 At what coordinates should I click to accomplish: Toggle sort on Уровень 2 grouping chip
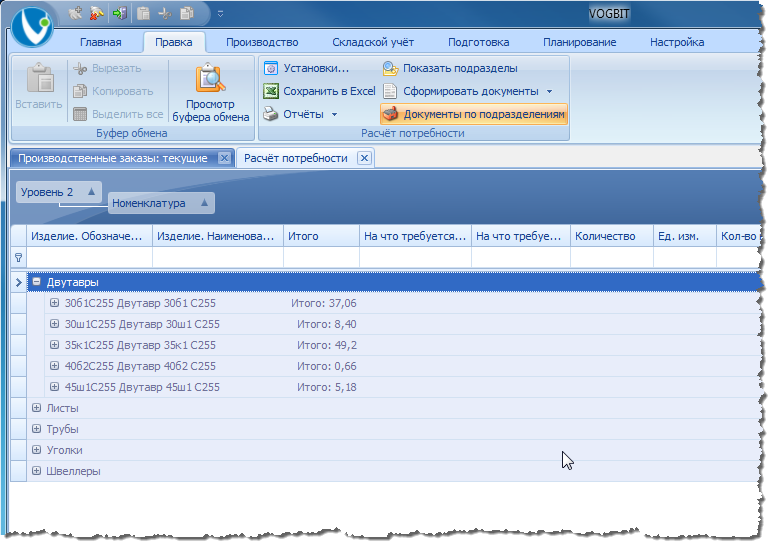[91, 192]
